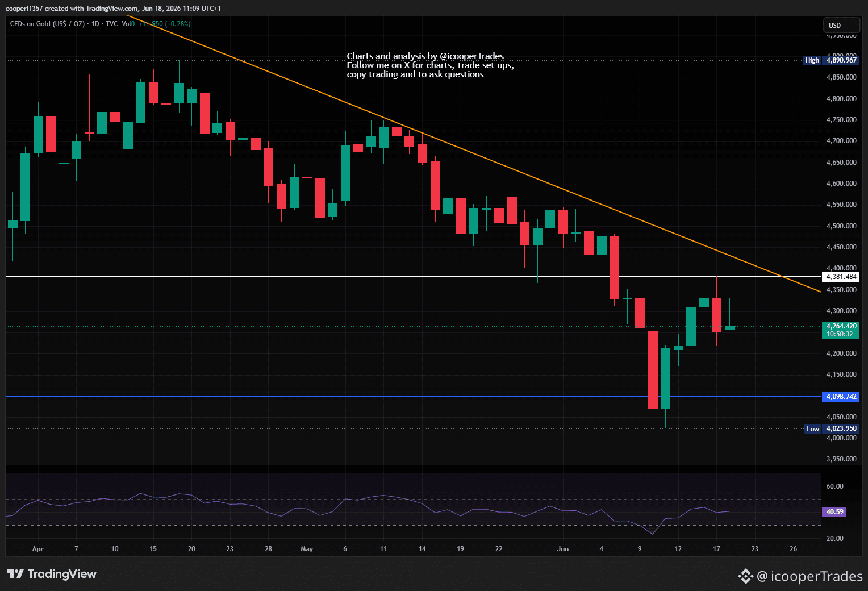This screenshot has width=868, height=591.
Task: Select the blue line's 4,098.742 price label
Action: [x=841, y=397]
